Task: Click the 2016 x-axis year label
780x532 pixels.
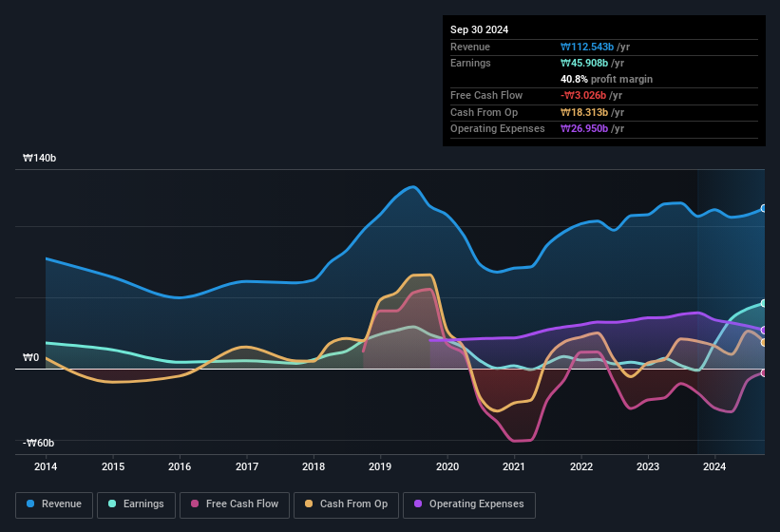Action: point(180,466)
